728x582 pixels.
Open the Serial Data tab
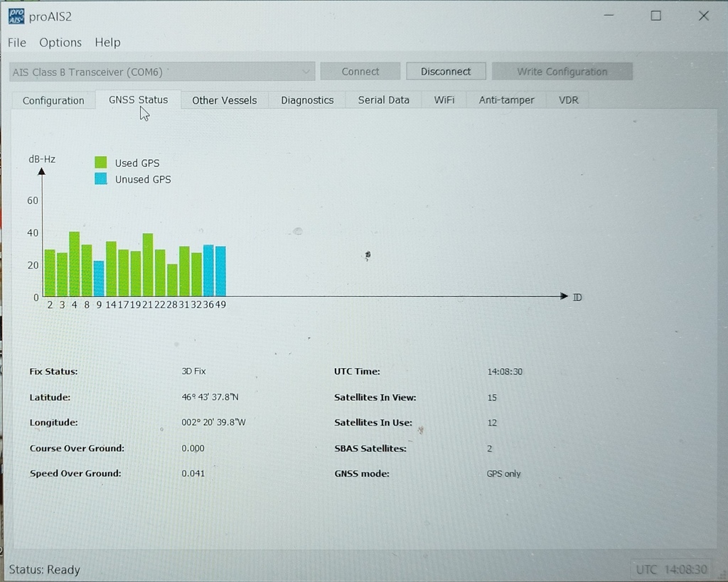click(383, 100)
